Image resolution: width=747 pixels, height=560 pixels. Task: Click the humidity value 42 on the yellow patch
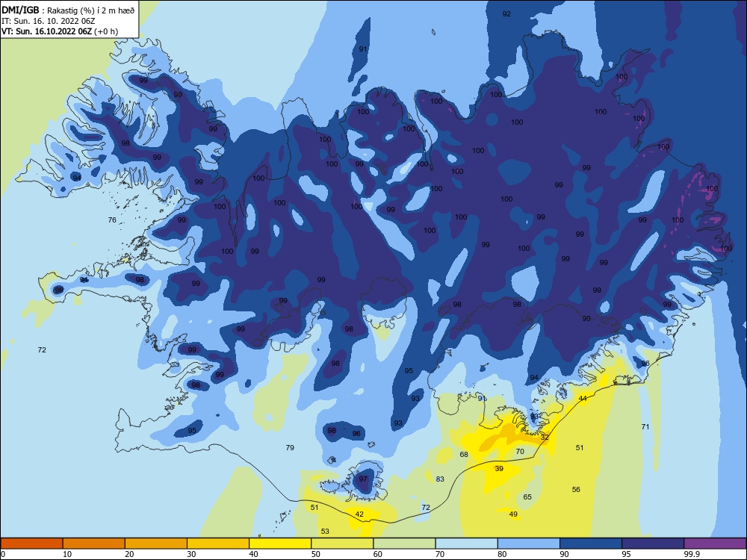(359, 514)
